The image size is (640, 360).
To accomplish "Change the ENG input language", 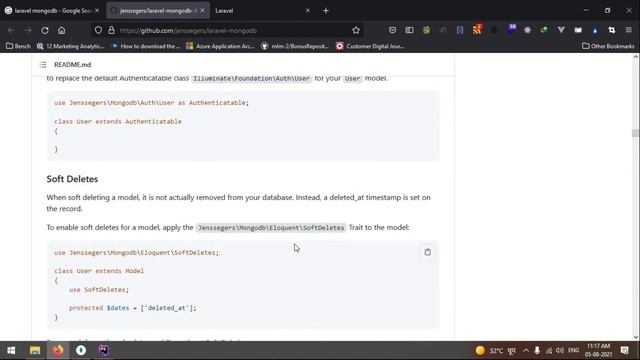I will (x=573, y=351).
